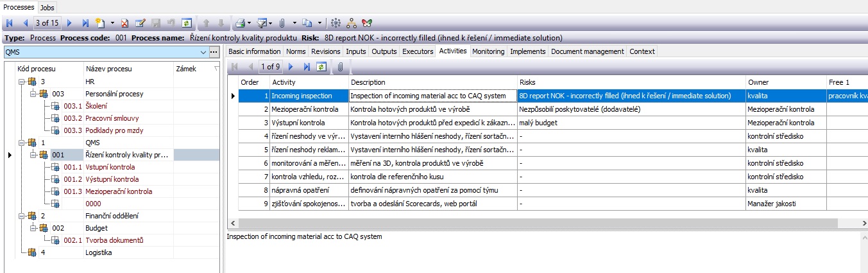The image size is (868, 273).
Task: Click the butterfly icon in toolbar
Action: coord(367,23)
